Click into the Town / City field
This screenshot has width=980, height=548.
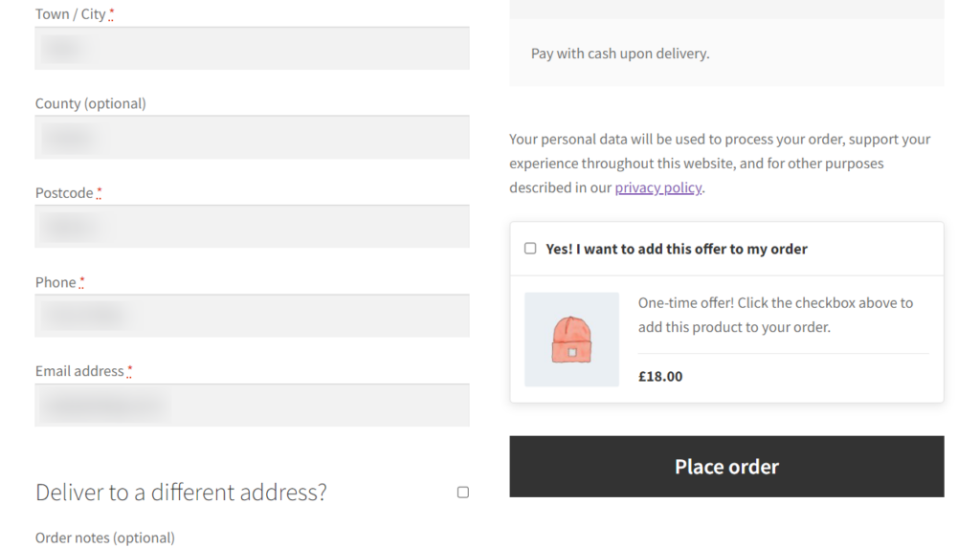click(252, 49)
